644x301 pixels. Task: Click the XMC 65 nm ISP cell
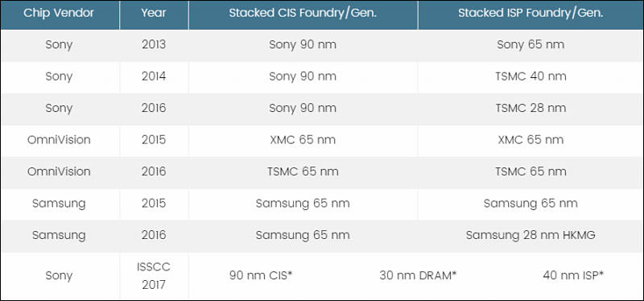[x=530, y=140]
